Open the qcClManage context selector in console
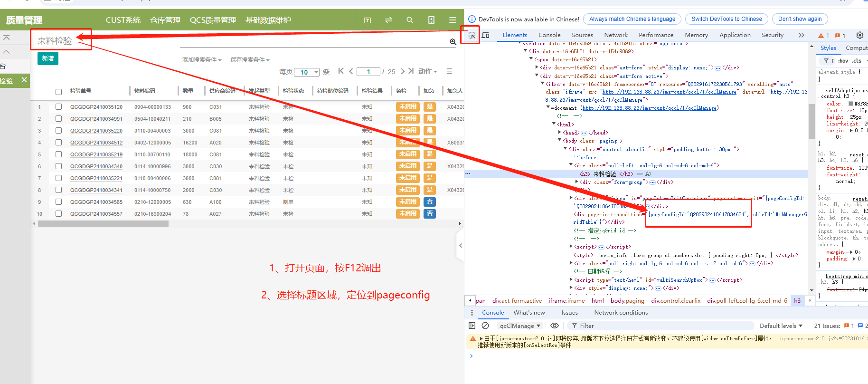The height and width of the screenshot is (384, 868). pos(520,326)
